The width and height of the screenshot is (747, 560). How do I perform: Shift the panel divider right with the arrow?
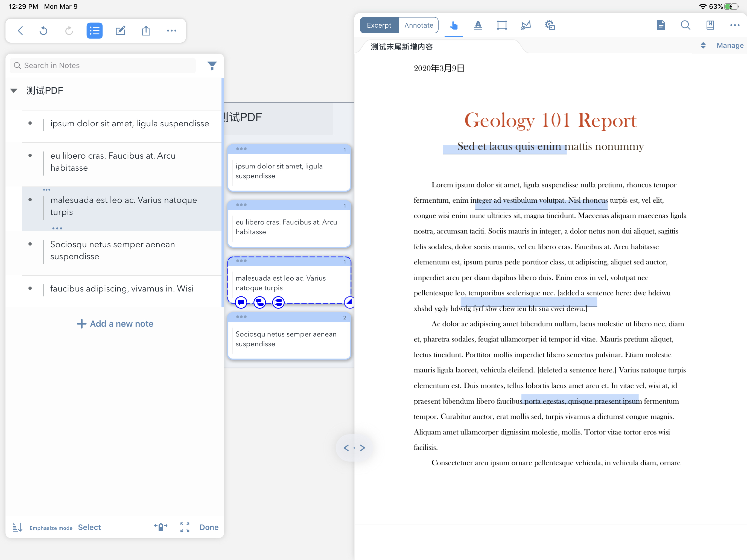tap(362, 448)
